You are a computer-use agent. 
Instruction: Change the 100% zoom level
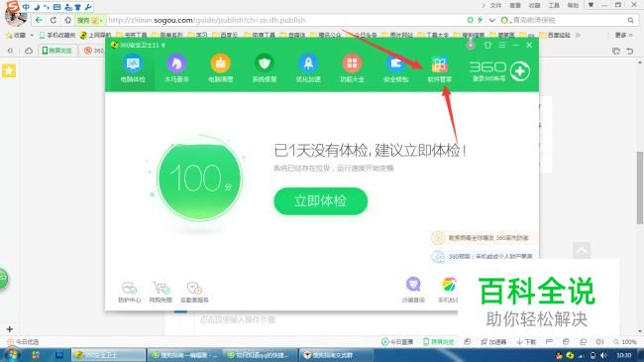pos(625,342)
